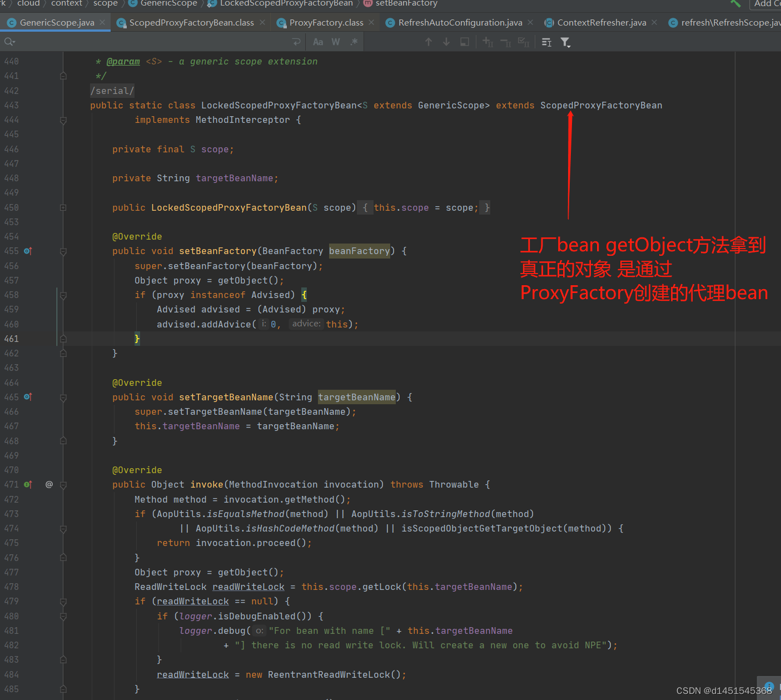This screenshot has width=781, height=700.
Task: Collapse class body fold at line 444
Action: point(63,120)
